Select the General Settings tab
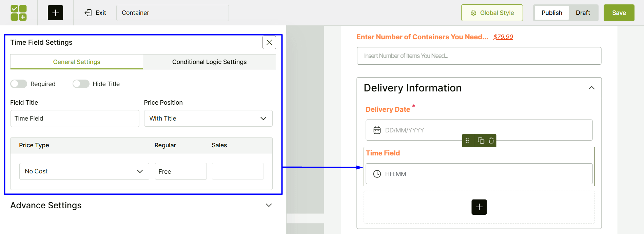 pyautogui.click(x=77, y=62)
